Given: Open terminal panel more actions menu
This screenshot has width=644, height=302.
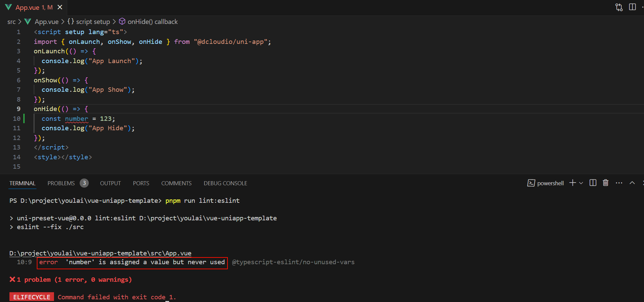Looking at the screenshot, I should [x=619, y=183].
